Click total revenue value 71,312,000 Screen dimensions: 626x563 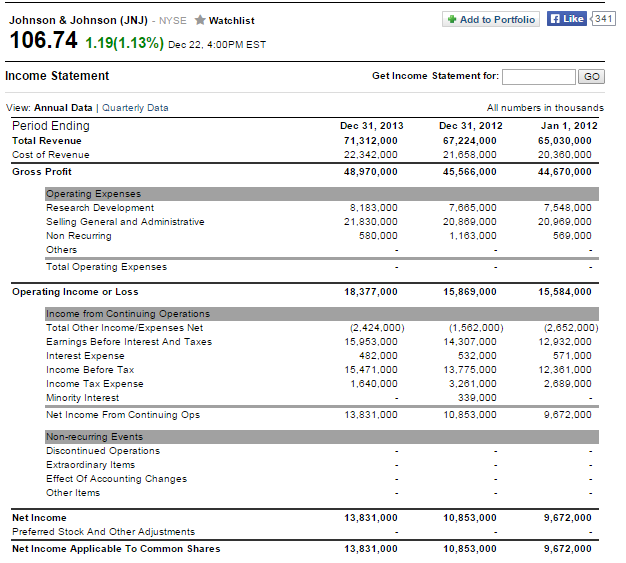[370, 141]
